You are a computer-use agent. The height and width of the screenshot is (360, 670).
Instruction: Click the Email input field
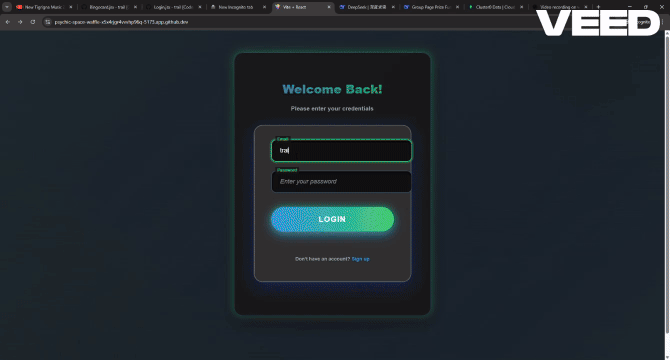tap(341, 150)
